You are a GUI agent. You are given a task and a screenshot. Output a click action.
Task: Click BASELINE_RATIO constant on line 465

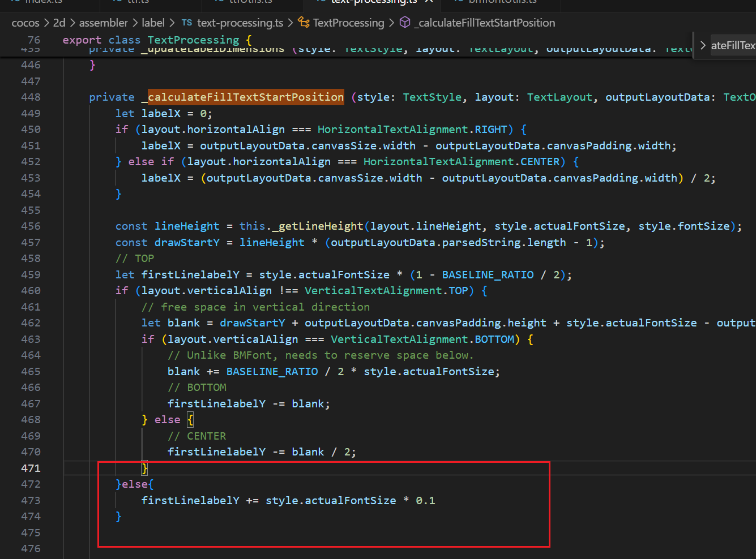272,371
